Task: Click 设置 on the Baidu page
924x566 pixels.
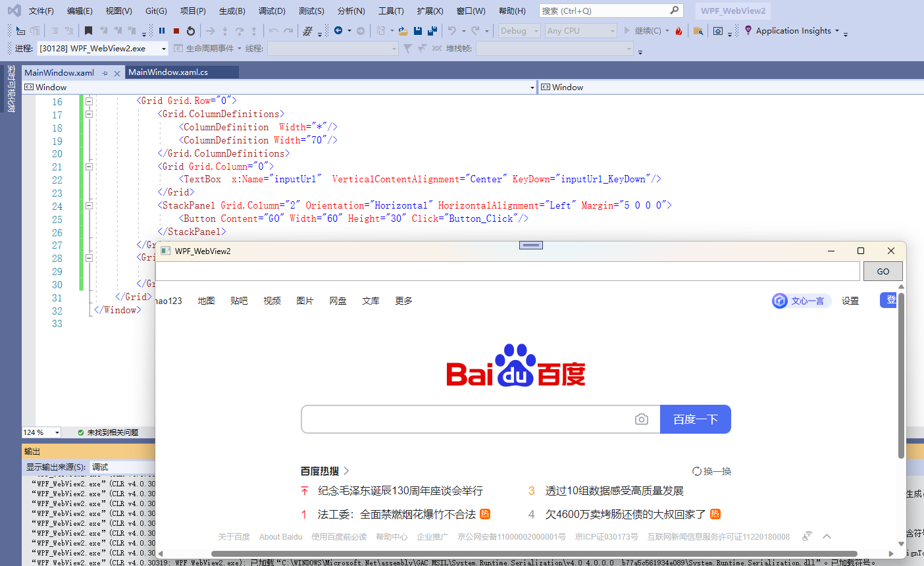Action: tap(850, 301)
